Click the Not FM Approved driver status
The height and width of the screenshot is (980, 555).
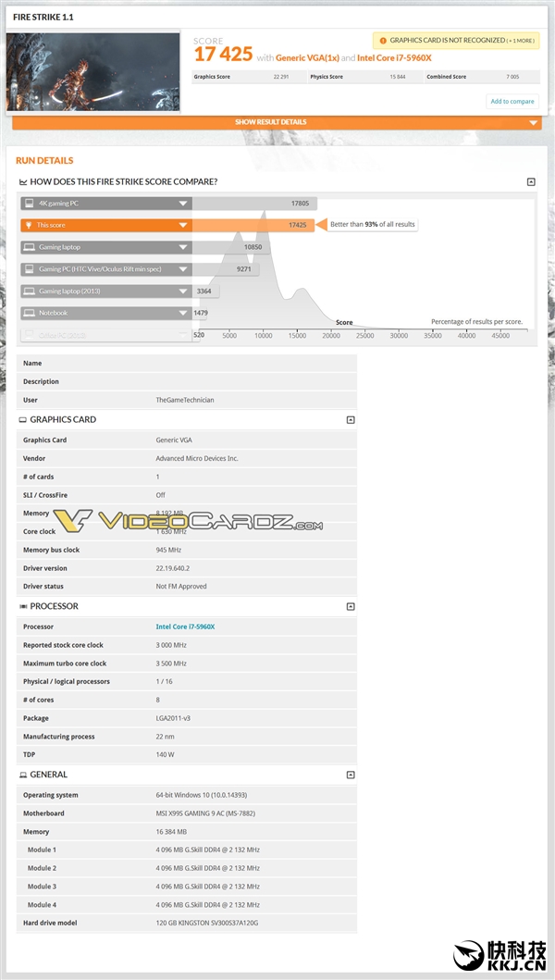(181, 587)
